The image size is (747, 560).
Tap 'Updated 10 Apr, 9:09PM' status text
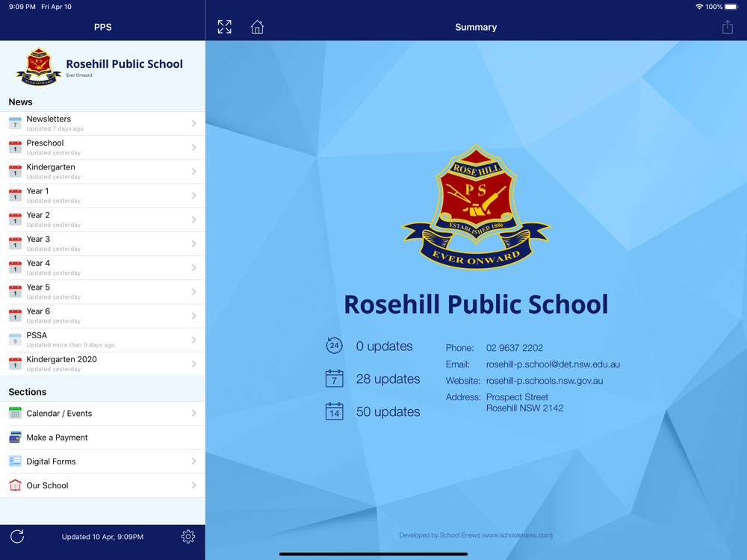[x=102, y=537]
